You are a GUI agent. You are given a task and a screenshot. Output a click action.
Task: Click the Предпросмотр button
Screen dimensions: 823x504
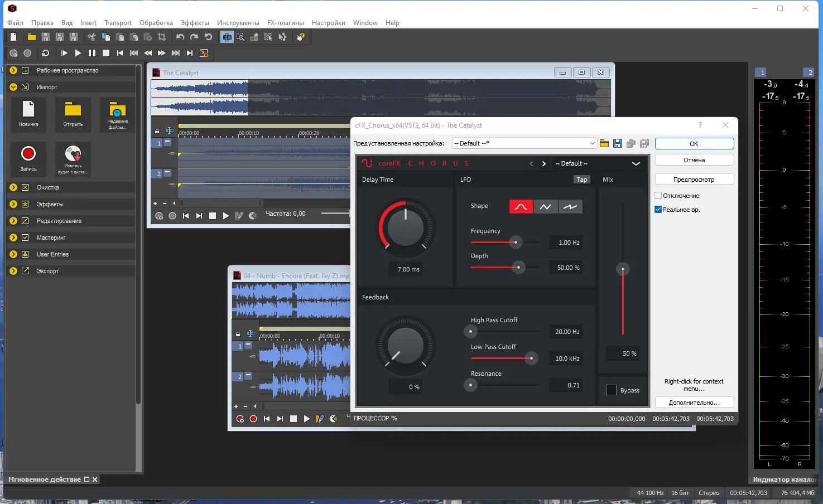point(694,180)
